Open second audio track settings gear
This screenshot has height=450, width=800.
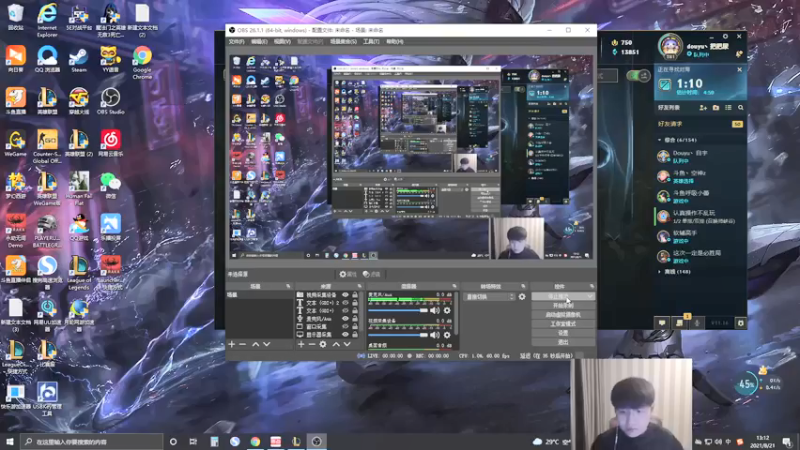pos(447,335)
